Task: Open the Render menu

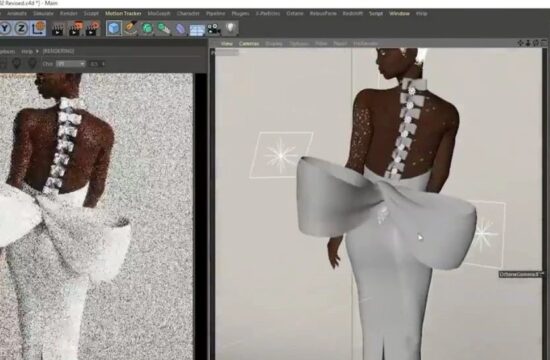Action: (68, 14)
